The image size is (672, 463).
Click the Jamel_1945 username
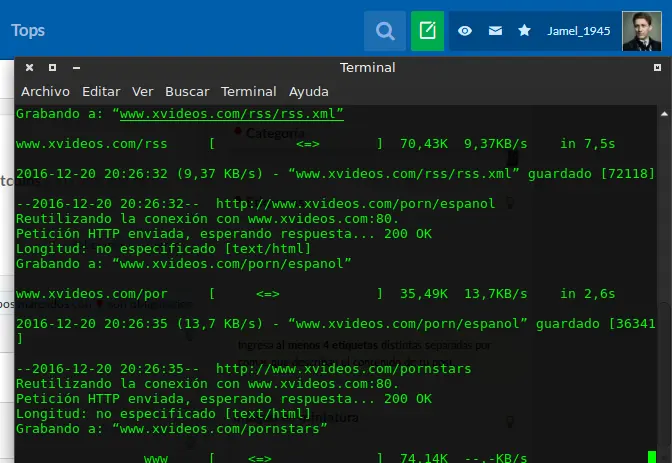(x=579, y=31)
